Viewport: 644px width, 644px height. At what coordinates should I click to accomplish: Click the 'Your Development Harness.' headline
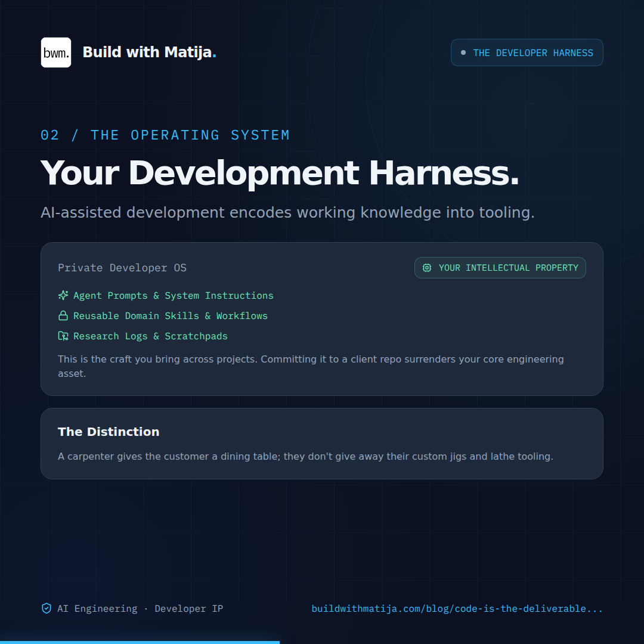280,174
